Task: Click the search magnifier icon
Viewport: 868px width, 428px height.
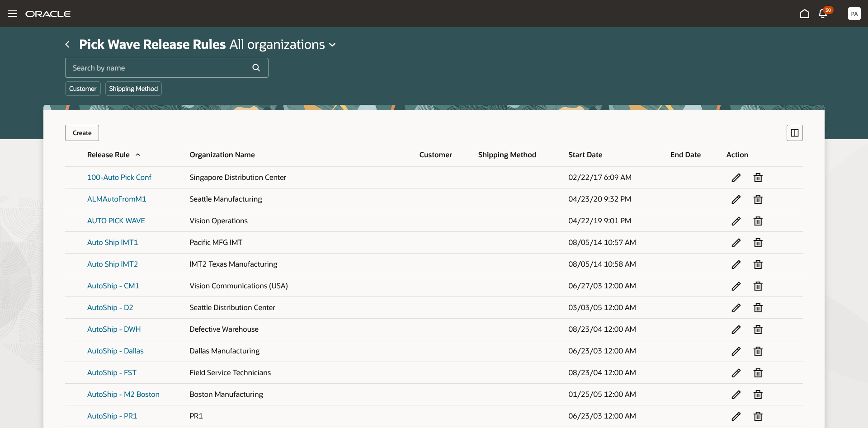Action: click(256, 68)
